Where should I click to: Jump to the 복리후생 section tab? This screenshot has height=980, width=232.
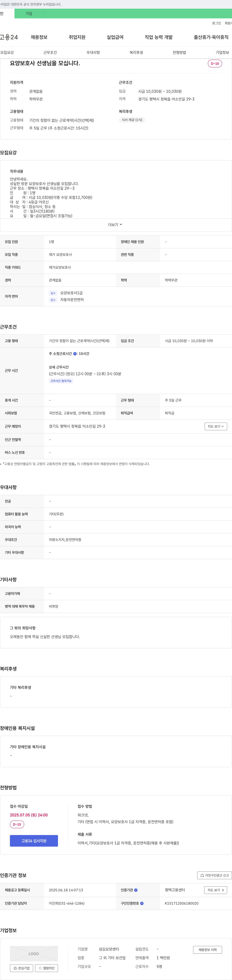point(136,52)
